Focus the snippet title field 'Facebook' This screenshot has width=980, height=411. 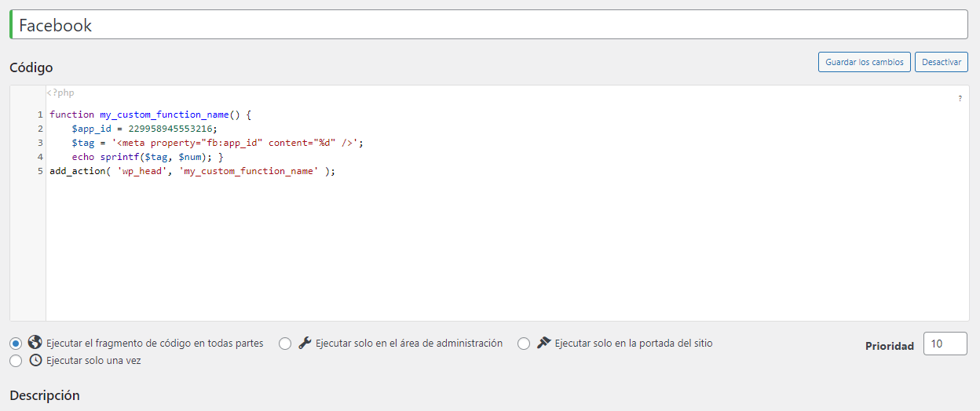pos(488,25)
